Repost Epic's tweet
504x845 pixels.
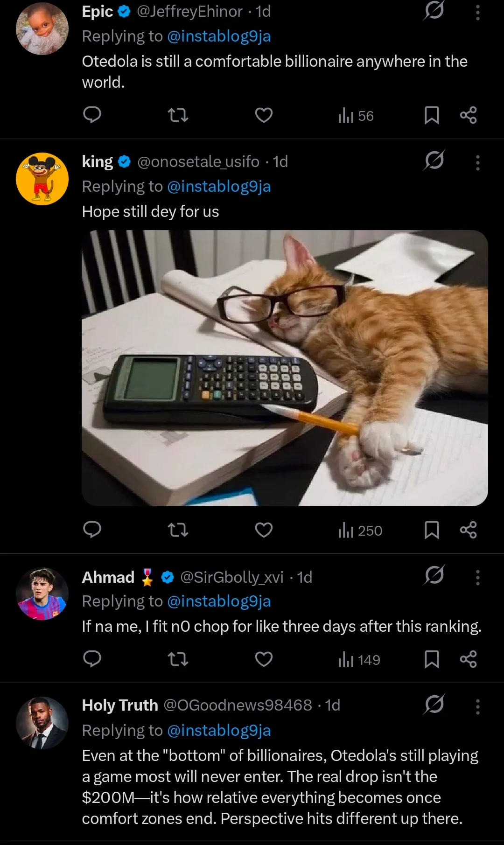pos(178,115)
